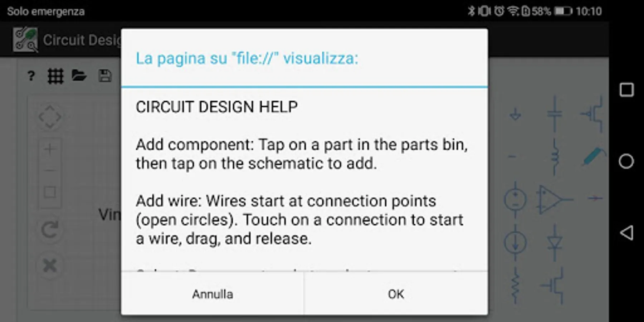Pick the capacitor part

tap(555, 114)
